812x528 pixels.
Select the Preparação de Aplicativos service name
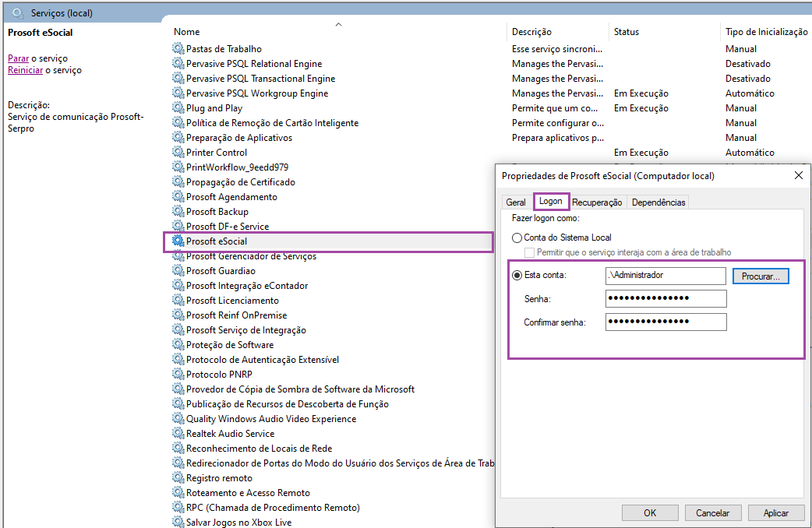tap(239, 138)
